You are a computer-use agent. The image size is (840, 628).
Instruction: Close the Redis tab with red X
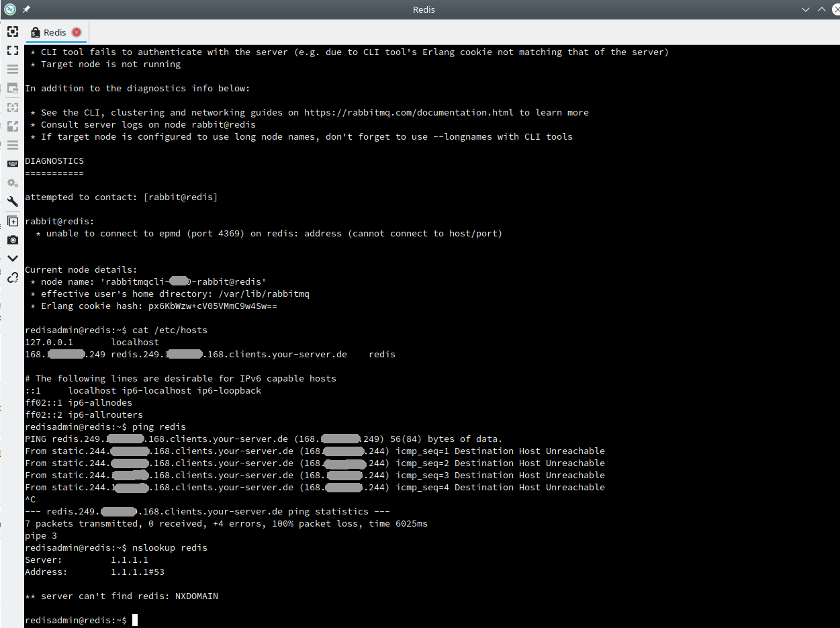77,32
